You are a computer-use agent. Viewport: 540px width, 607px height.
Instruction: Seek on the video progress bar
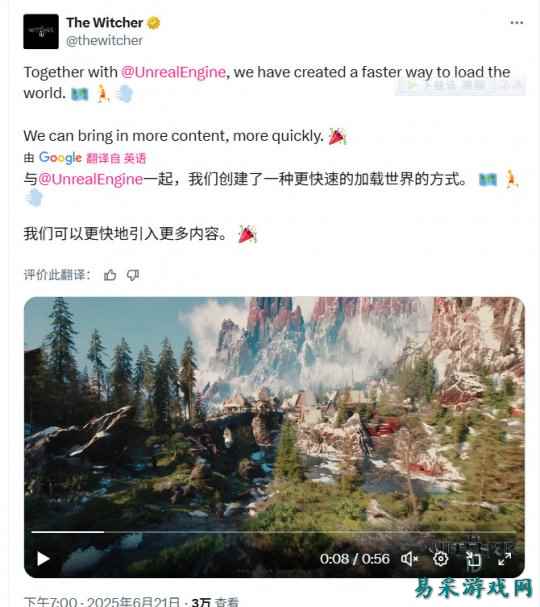tap(273, 532)
